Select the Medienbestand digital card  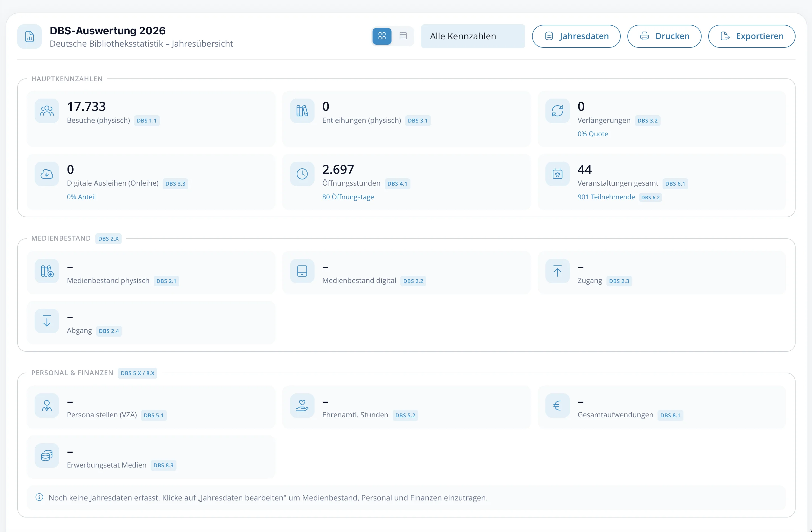pos(406,272)
